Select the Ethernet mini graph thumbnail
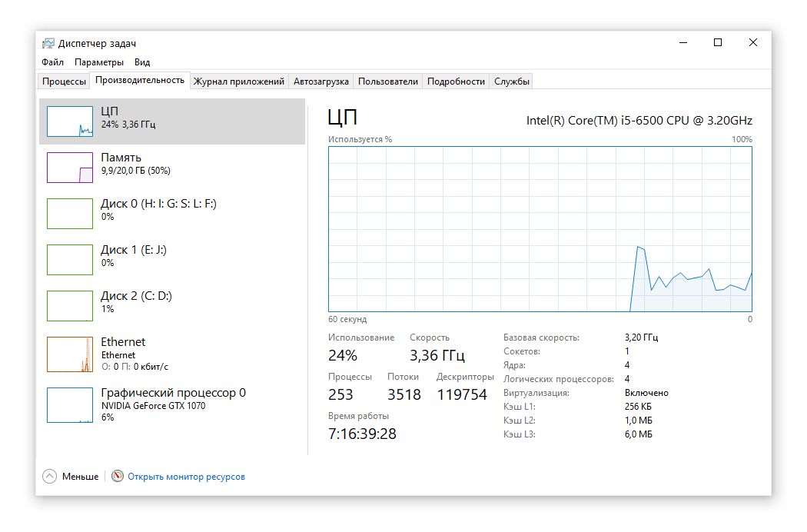 point(70,354)
